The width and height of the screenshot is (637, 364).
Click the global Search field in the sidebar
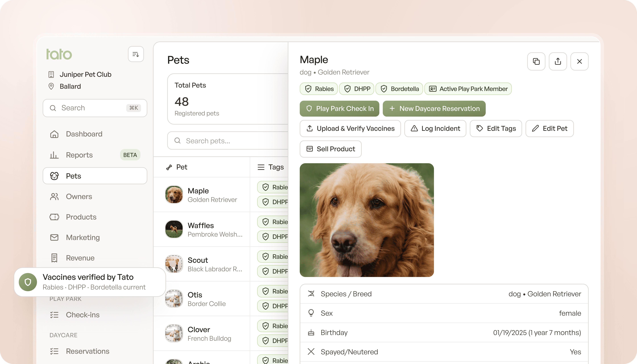click(95, 108)
